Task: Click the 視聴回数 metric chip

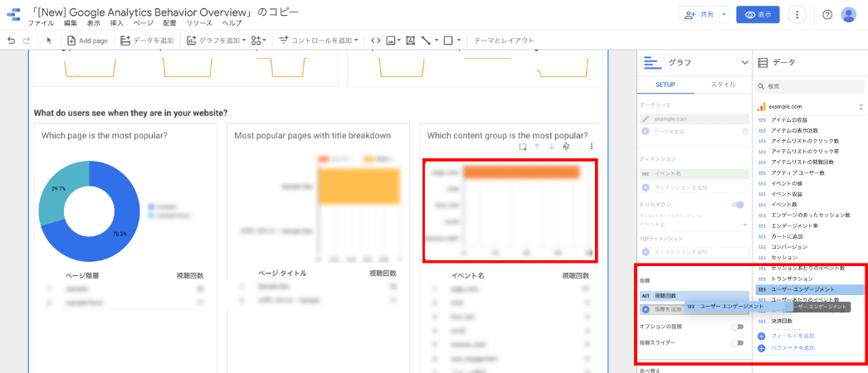Action: (695, 296)
